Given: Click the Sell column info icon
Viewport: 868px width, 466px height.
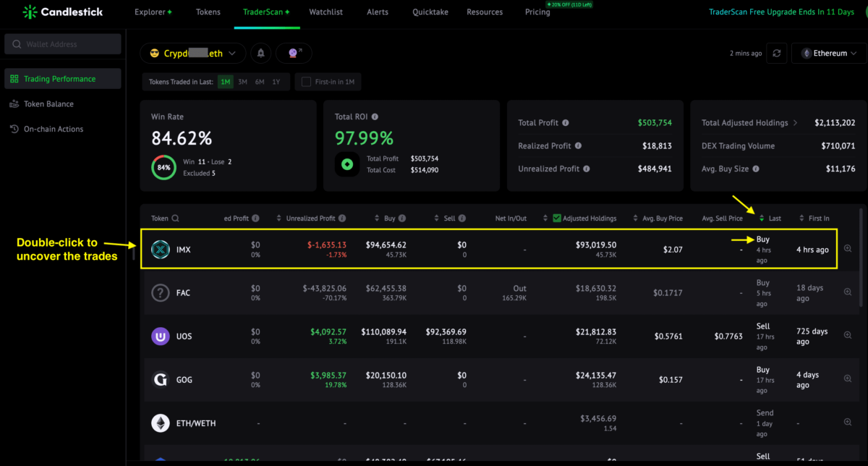Looking at the screenshot, I should click(x=461, y=219).
